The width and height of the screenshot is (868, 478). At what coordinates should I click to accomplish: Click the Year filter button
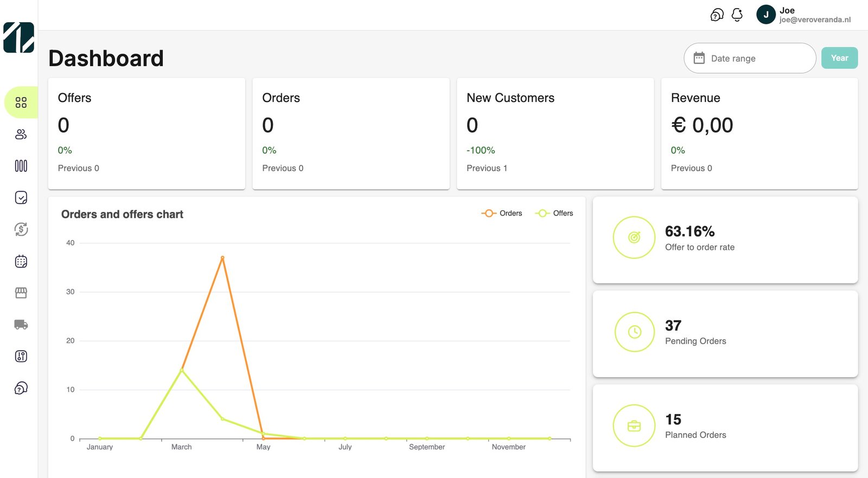point(839,58)
